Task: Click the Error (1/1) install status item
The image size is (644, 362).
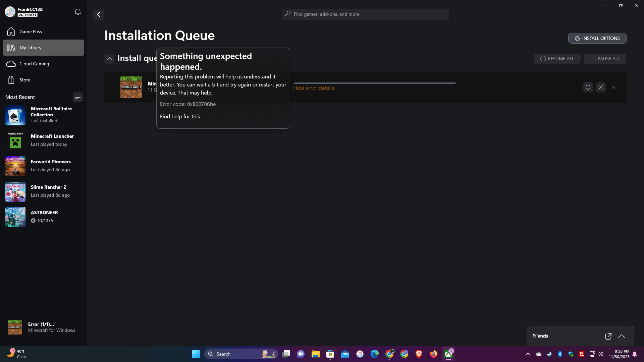Action: coord(43,327)
